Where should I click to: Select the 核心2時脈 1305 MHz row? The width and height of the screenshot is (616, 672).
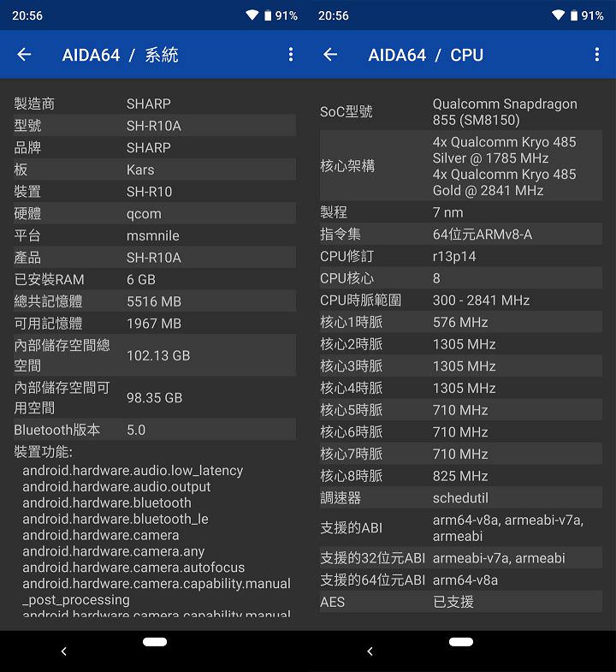tap(461, 344)
